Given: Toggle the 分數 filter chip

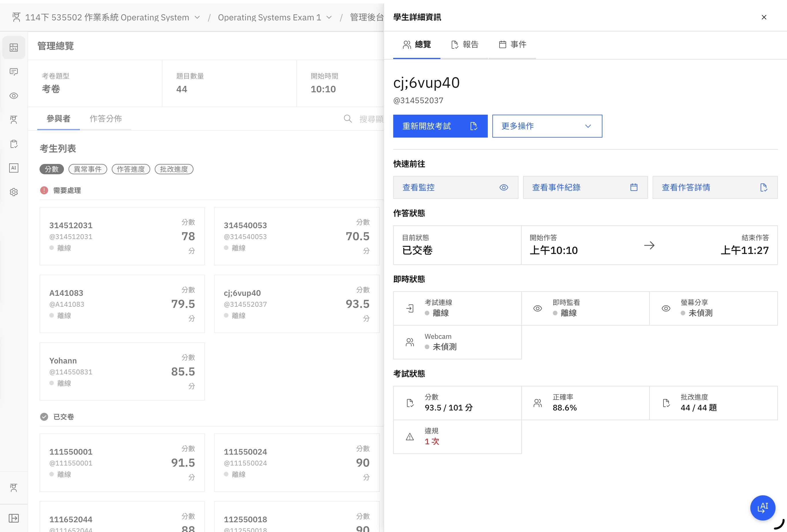Looking at the screenshot, I should coord(52,169).
